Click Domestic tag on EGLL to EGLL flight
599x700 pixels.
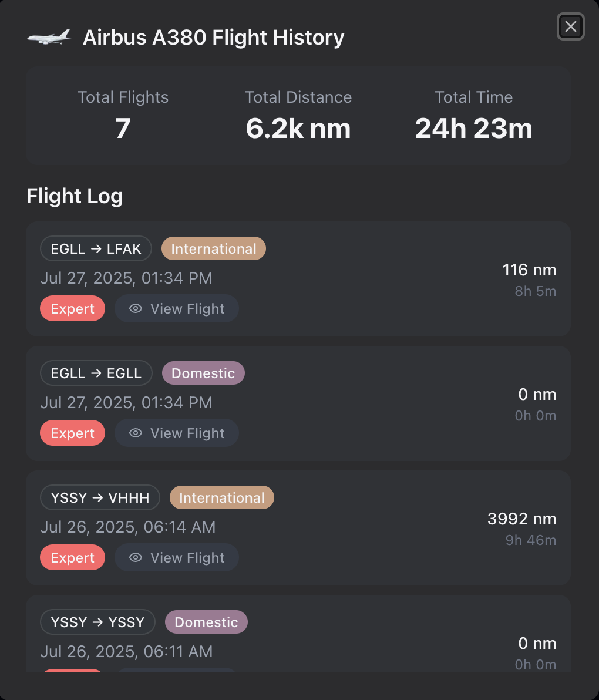tap(203, 373)
